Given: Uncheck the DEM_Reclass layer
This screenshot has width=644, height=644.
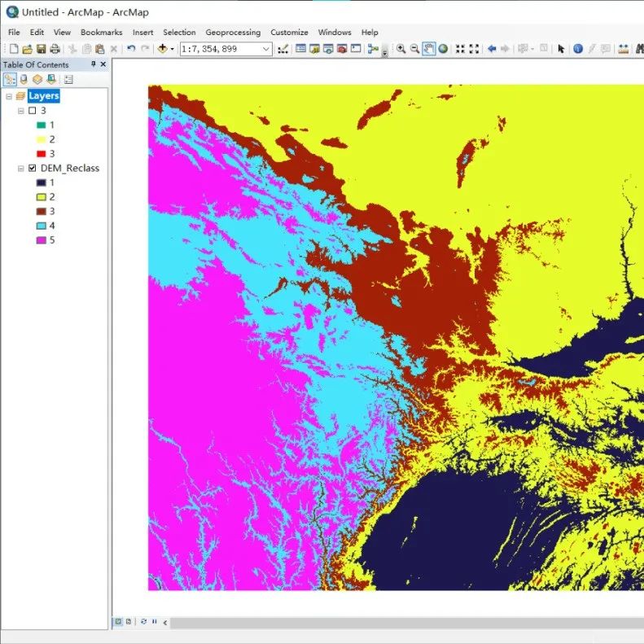Looking at the screenshot, I should tap(32, 169).
